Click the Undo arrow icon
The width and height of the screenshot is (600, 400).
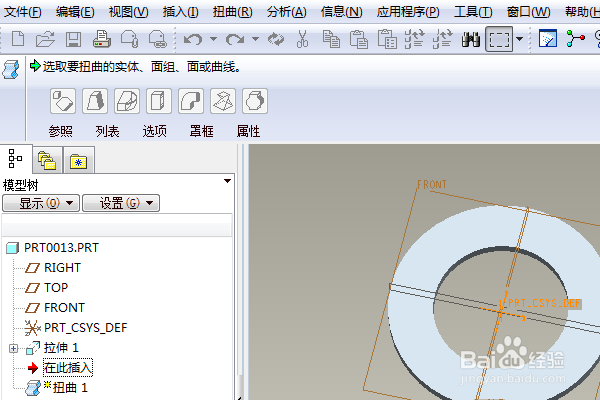[x=193, y=39]
